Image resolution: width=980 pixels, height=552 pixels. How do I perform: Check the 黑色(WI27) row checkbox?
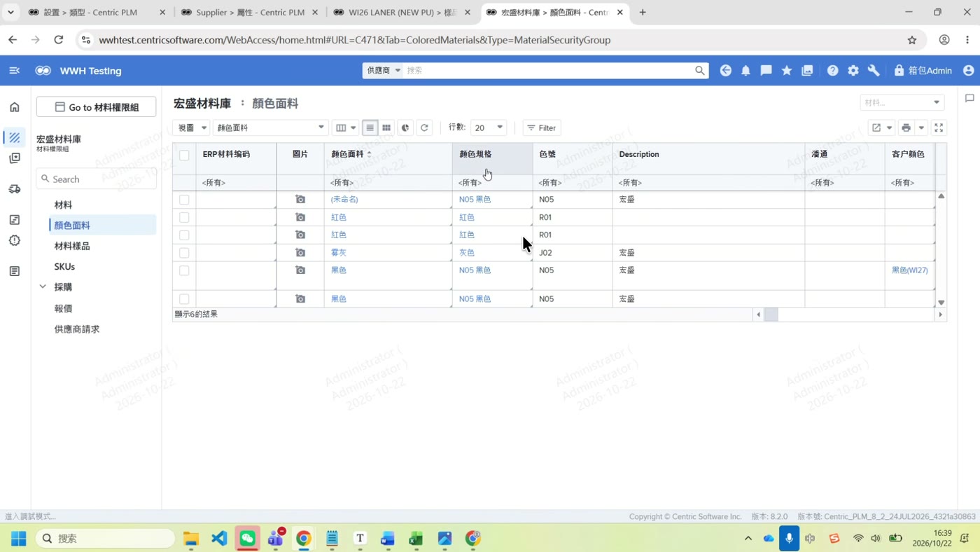[184, 270]
